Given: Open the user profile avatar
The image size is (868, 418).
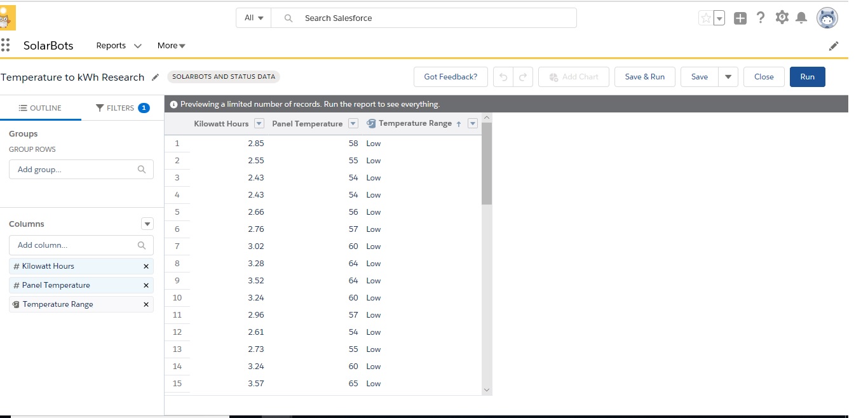Looking at the screenshot, I should pos(827,18).
